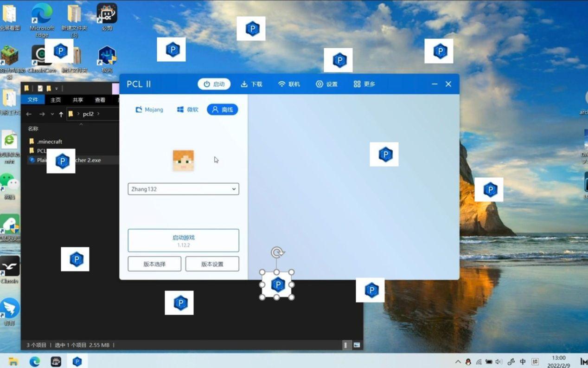Click the 版本设置 button
Screen dimensions: 588x368
212,264
